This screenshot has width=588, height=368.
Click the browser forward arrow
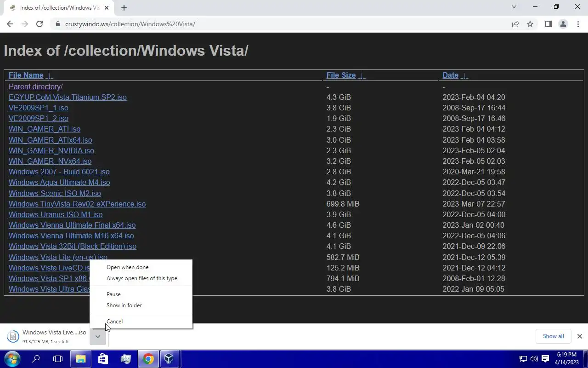[x=25, y=24]
